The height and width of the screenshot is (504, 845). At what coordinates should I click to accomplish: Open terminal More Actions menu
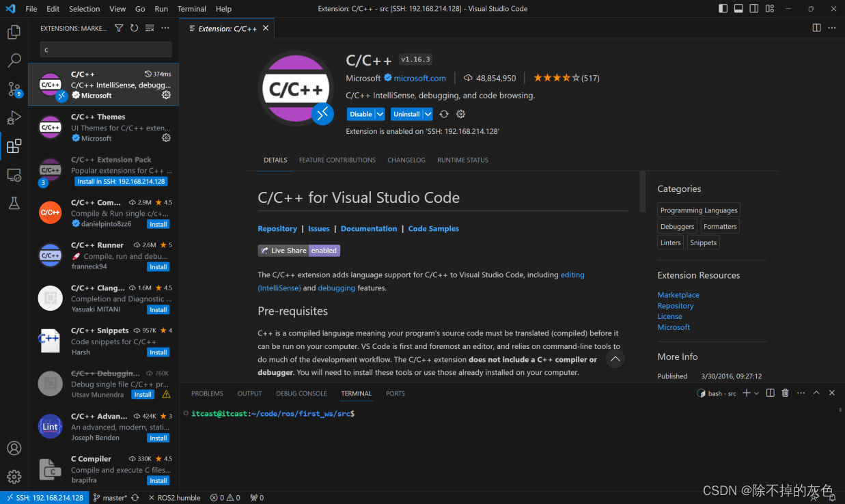799,393
